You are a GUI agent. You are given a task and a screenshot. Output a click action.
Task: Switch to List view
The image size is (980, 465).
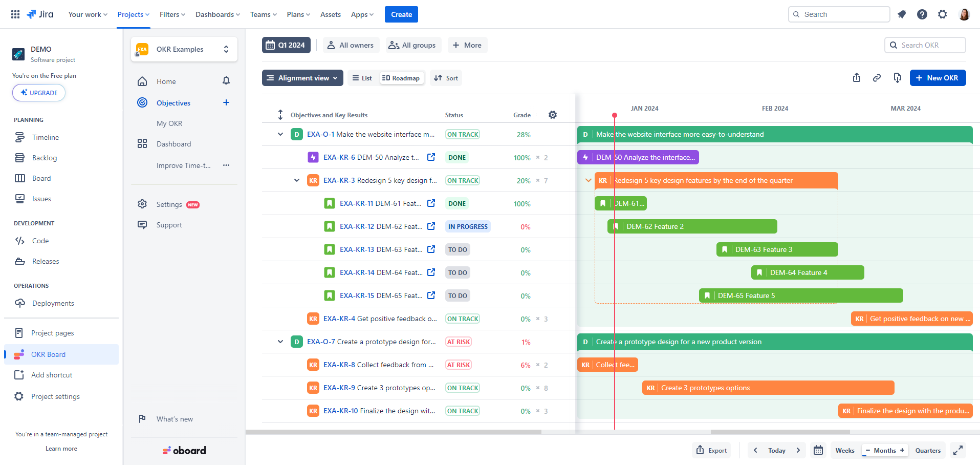point(362,78)
